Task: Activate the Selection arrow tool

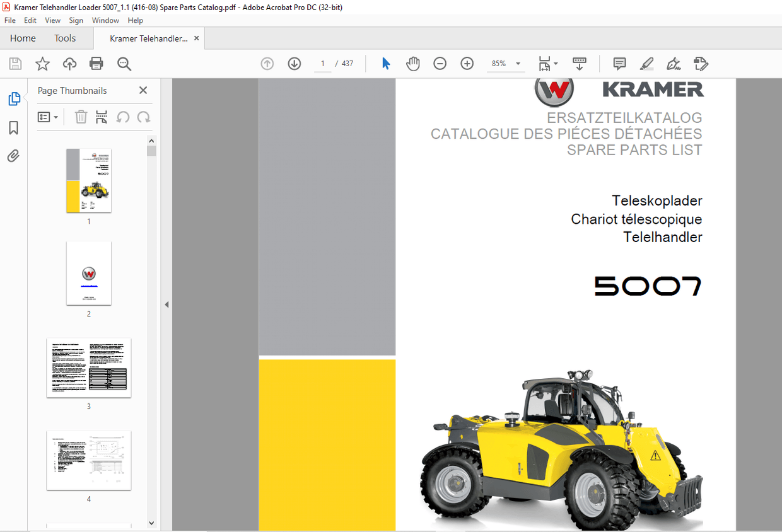Action: pos(385,63)
